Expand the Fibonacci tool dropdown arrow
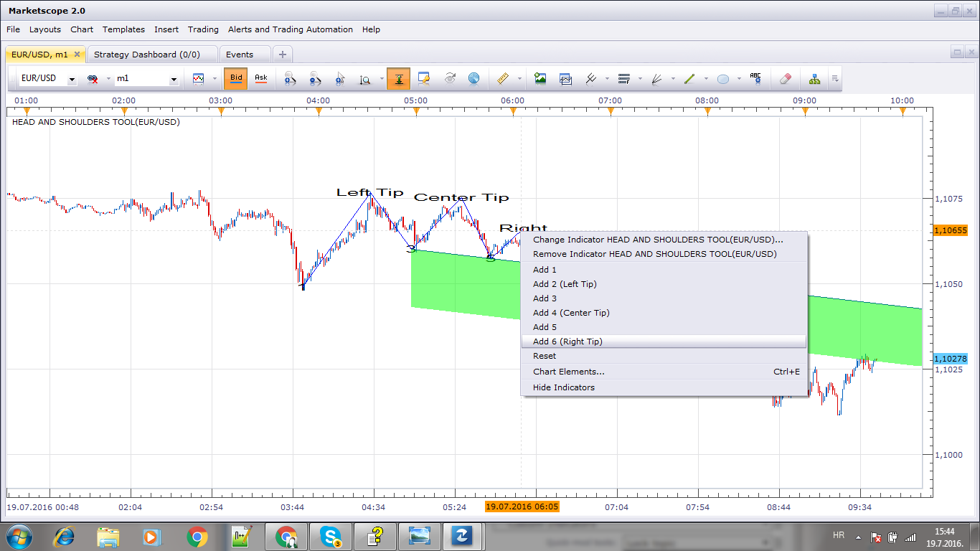 pos(640,79)
